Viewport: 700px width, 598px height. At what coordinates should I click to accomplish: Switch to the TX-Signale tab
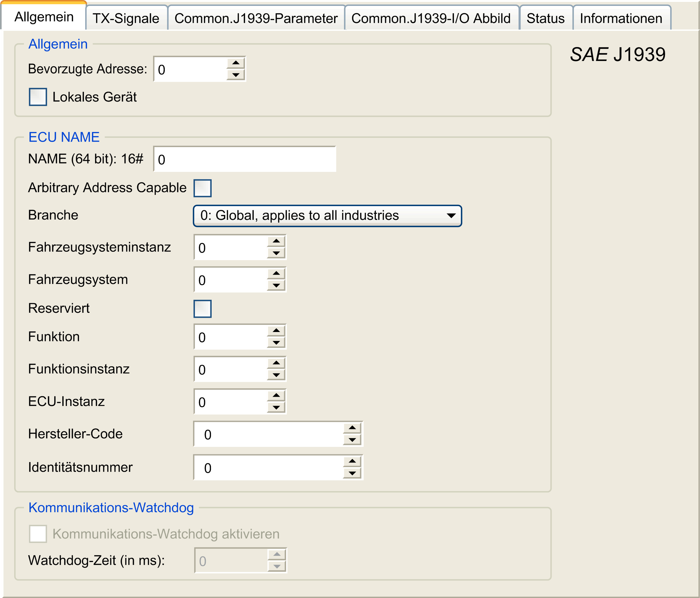pyautogui.click(x=126, y=18)
